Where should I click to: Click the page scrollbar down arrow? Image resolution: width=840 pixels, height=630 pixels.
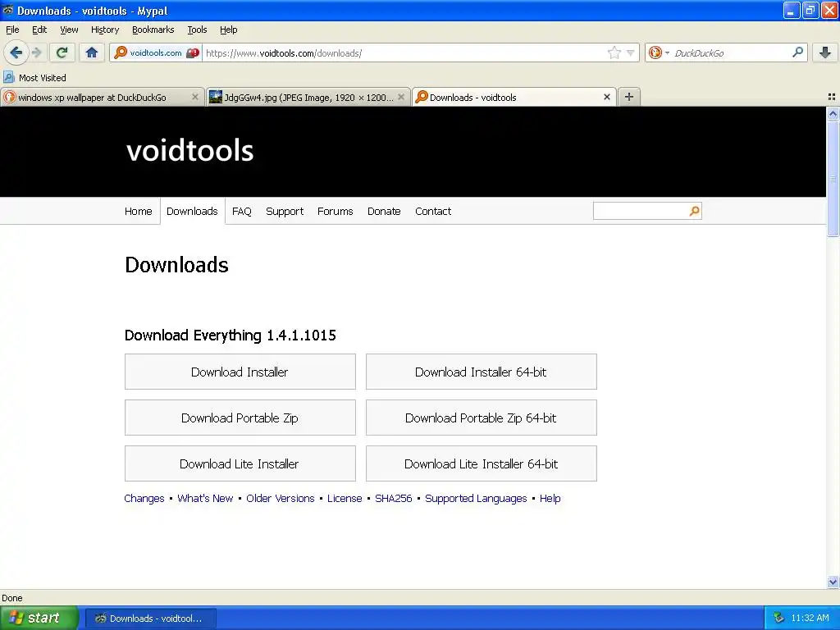(x=833, y=582)
